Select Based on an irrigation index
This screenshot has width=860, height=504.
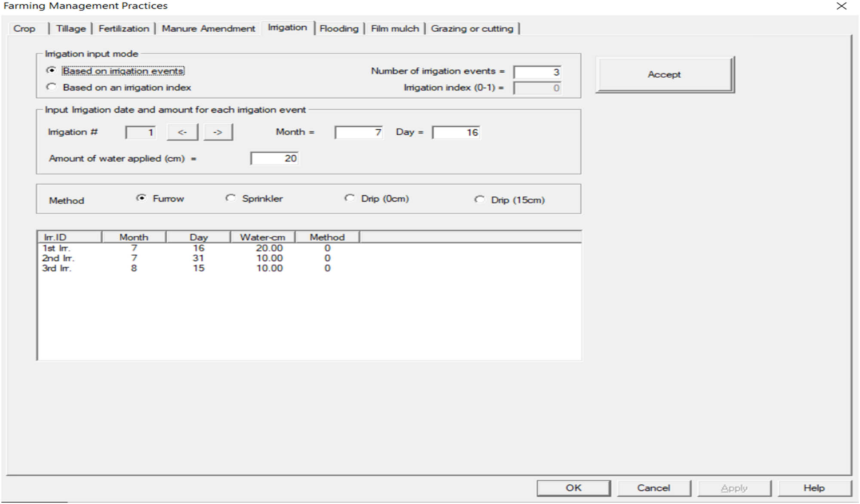pos(52,87)
